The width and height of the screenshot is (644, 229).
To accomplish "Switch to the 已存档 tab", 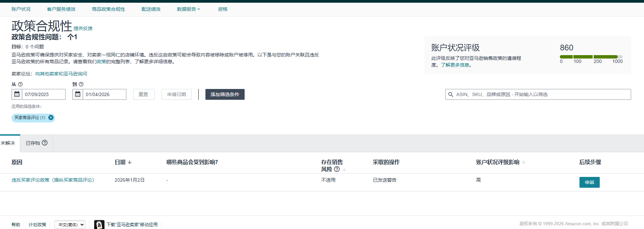I will click(x=33, y=143).
